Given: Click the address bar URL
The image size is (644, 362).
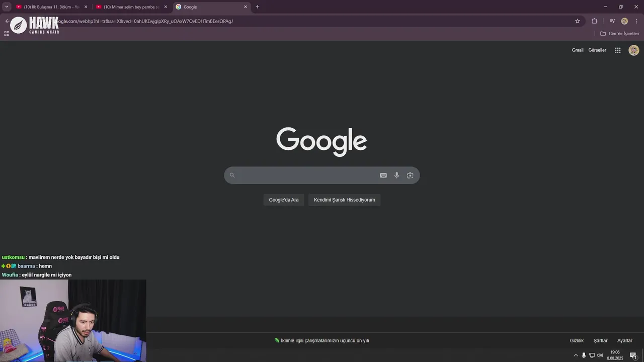Looking at the screenshot, I should [146, 21].
